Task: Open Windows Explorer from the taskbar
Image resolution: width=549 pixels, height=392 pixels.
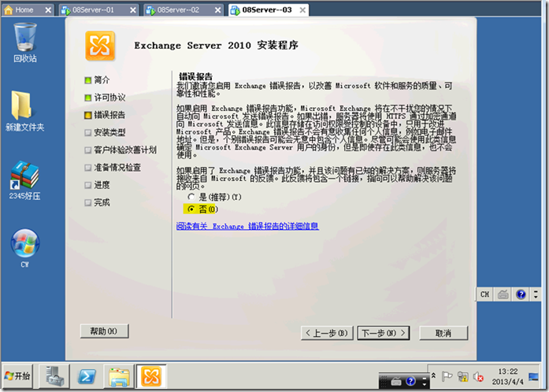Action: pos(119,376)
